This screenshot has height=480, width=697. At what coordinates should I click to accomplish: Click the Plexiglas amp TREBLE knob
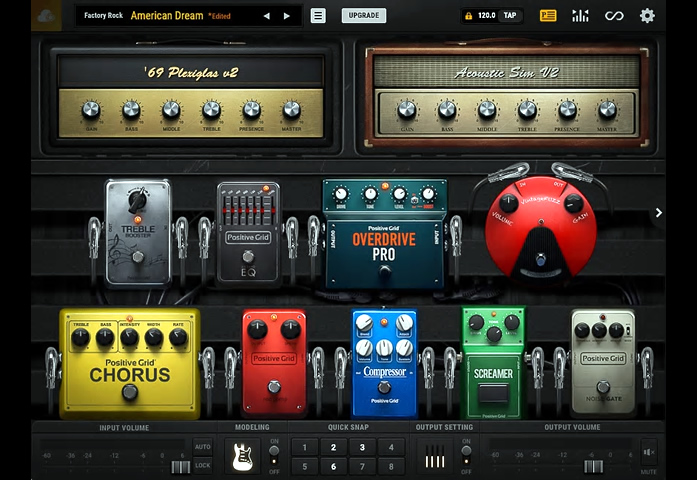pos(212,110)
